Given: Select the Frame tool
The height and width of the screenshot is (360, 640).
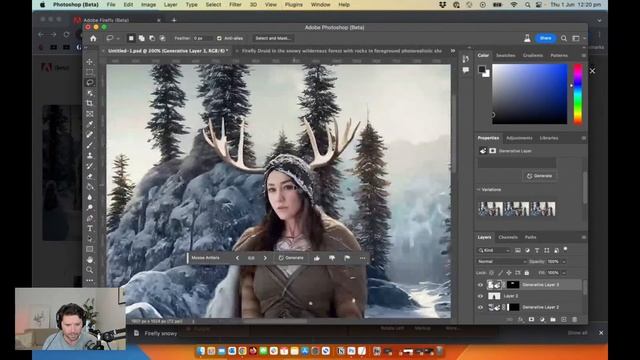Looking at the screenshot, I should [90, 114].
